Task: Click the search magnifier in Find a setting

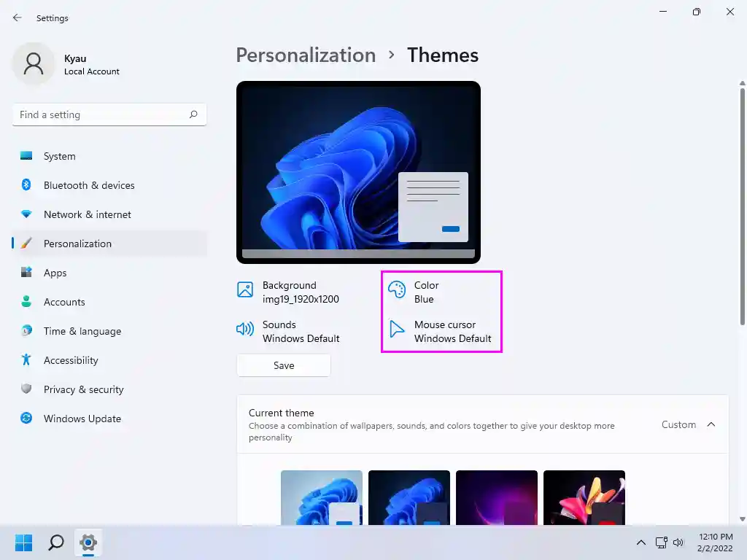Action: (193, 114)
